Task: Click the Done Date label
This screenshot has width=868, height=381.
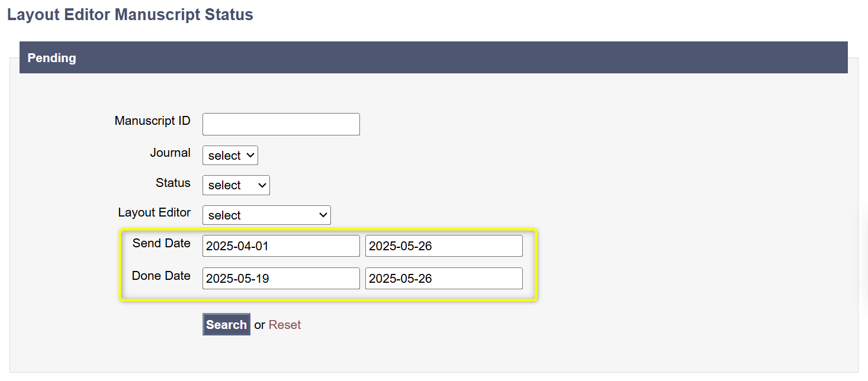Action: [x=161, y=276]
